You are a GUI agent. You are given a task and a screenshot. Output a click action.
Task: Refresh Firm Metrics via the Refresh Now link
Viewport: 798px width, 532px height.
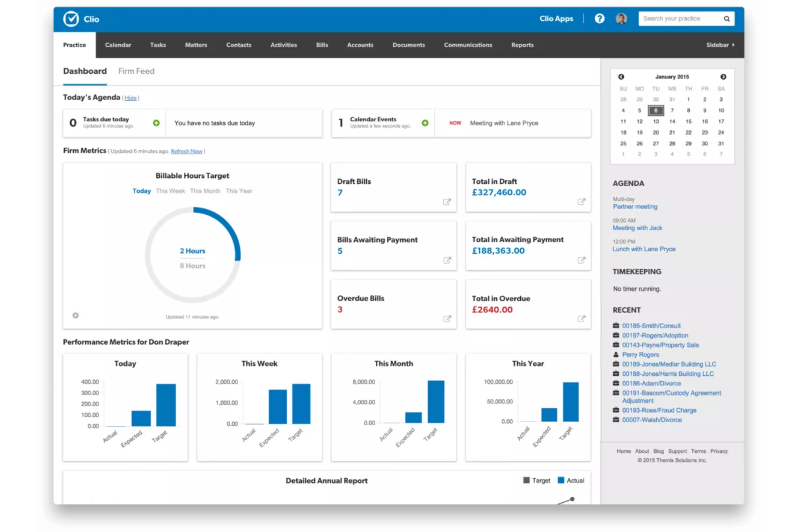187,151
